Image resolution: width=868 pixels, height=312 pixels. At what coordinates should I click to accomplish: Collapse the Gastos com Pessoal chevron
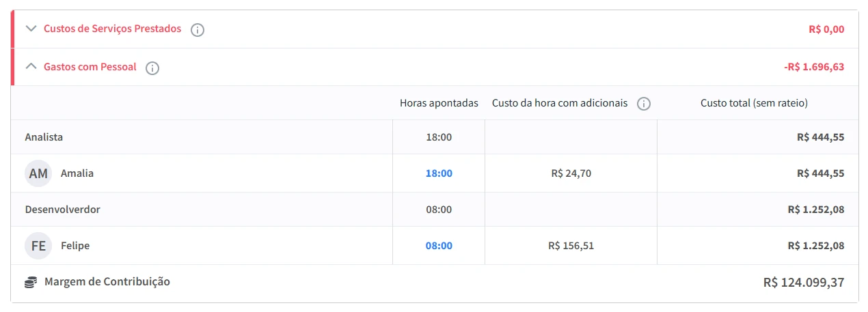point(31,67)
